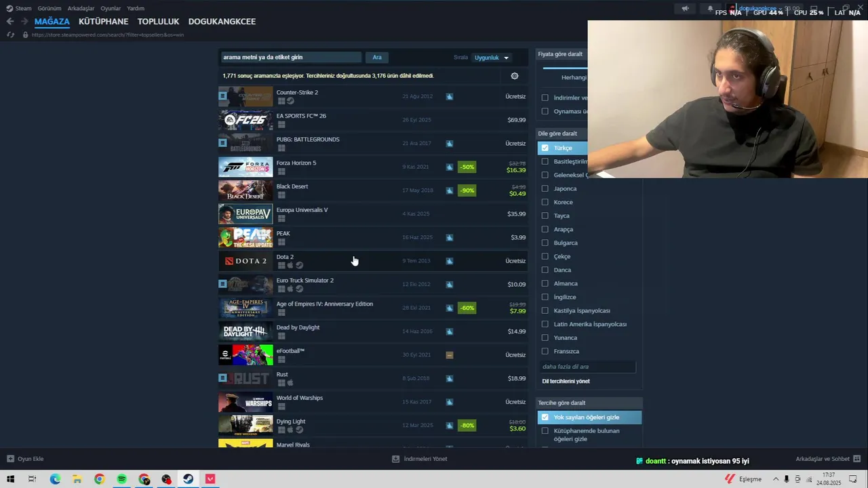The width and height of the screenshot is (868, 488).
Task: Open the Europa Universalis V title
Action: [x=302, y=210]
